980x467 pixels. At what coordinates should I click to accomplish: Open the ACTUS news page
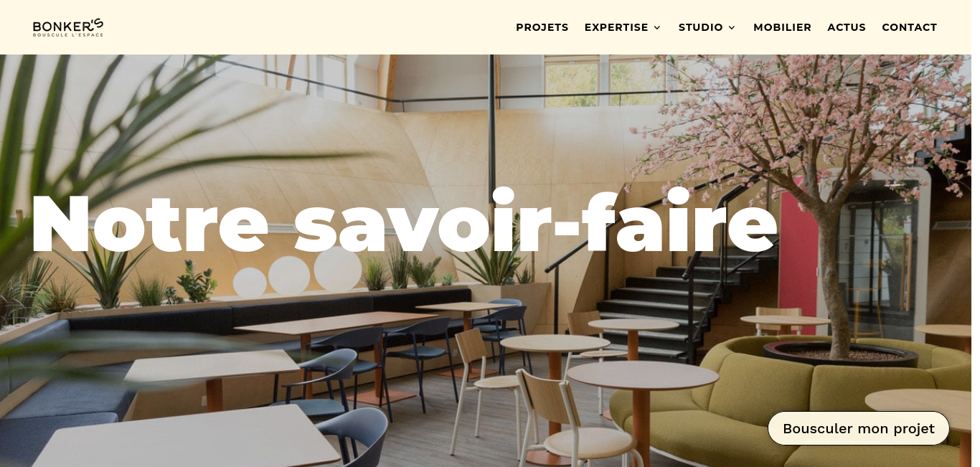pos(847,27)
